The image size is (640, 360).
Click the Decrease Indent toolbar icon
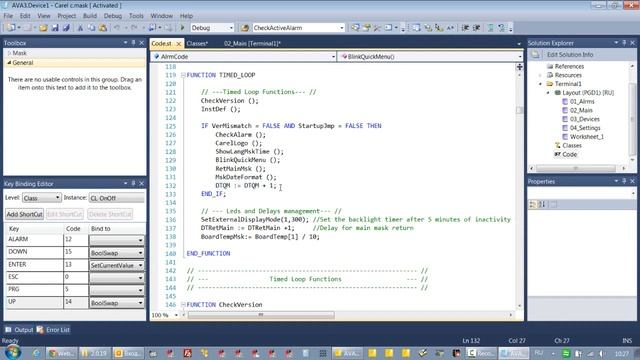[x=465, y=28]
